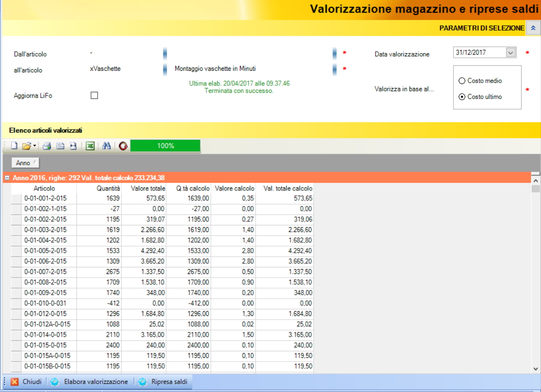Click the Chiudi button
Viewport: 541px width, 392px height.
click(x=27, y=382)
